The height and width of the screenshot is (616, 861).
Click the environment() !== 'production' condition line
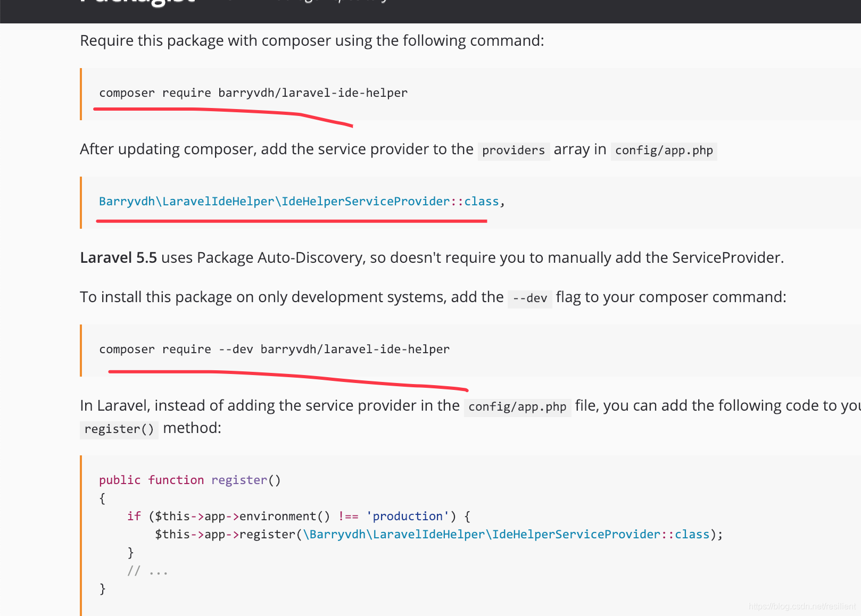[x=299, y=516]
